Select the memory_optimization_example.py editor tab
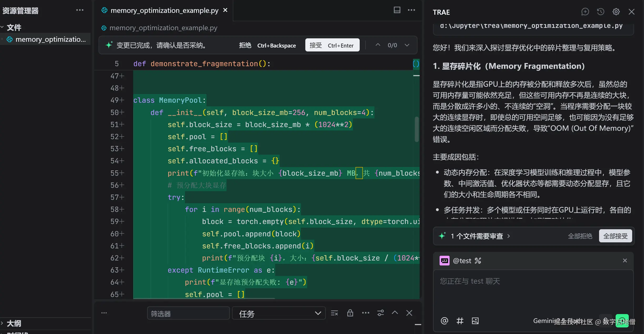 164,11
